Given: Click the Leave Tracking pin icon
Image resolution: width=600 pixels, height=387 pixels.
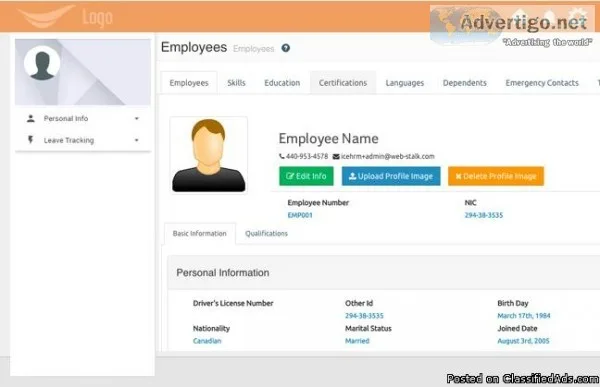Looking at the screenshot, I should (31, 140).
